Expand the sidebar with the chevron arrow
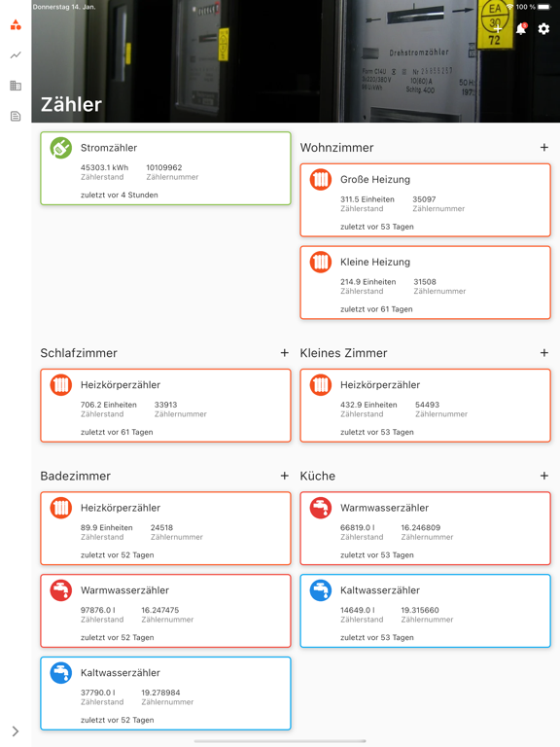The height and width of the screenshot is (747, 560). coord(16,731)
